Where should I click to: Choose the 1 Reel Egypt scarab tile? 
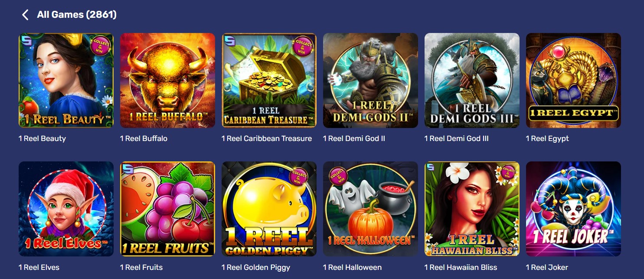click(573, 81)
